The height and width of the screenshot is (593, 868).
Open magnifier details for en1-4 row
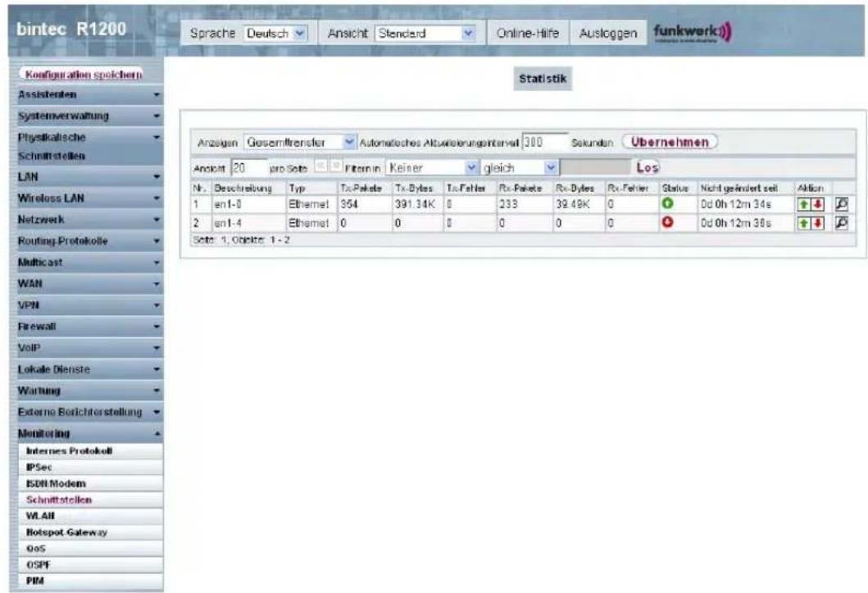click(842, 223)
